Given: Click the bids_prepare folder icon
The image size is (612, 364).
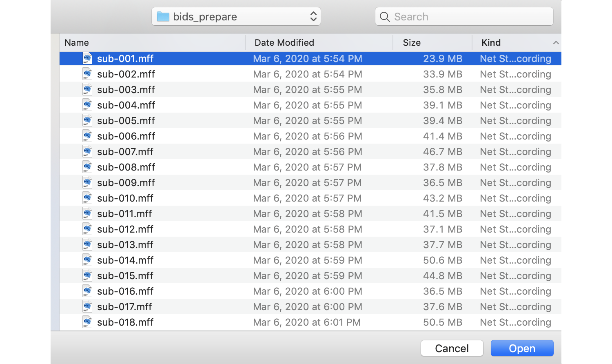Looking at the screenshot, I should [163, 17].
